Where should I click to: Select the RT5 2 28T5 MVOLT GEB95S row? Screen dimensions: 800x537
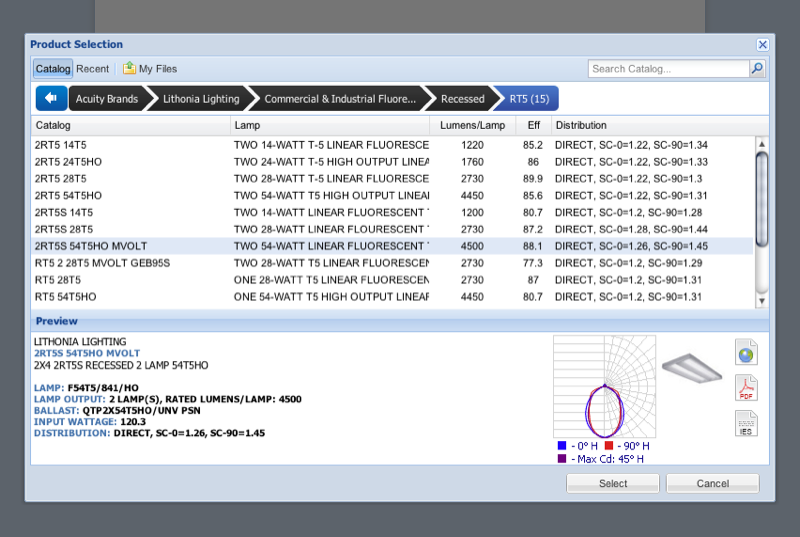392,263
